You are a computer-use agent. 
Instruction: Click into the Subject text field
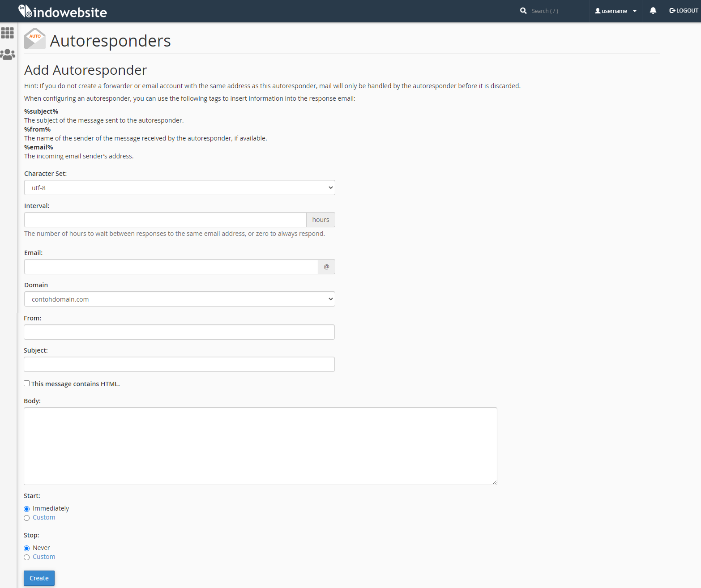point(179,364)
